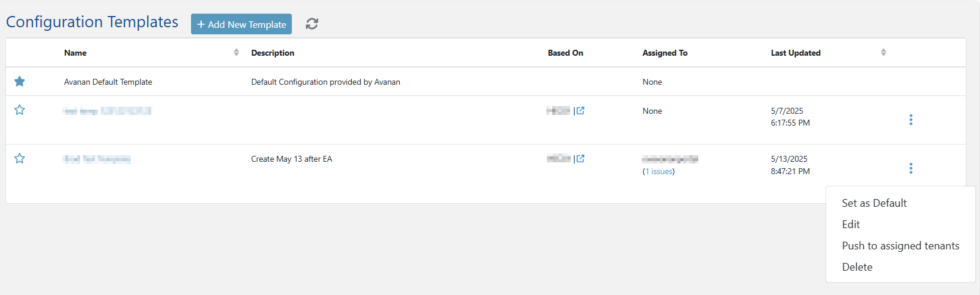
Task: Select Edit in the context menu
Action: pos(851,225)
